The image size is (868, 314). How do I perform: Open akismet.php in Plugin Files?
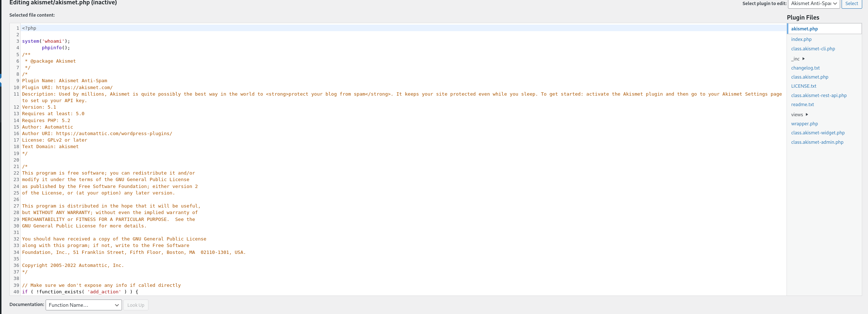pyautogui.click(x=804, y=29)
